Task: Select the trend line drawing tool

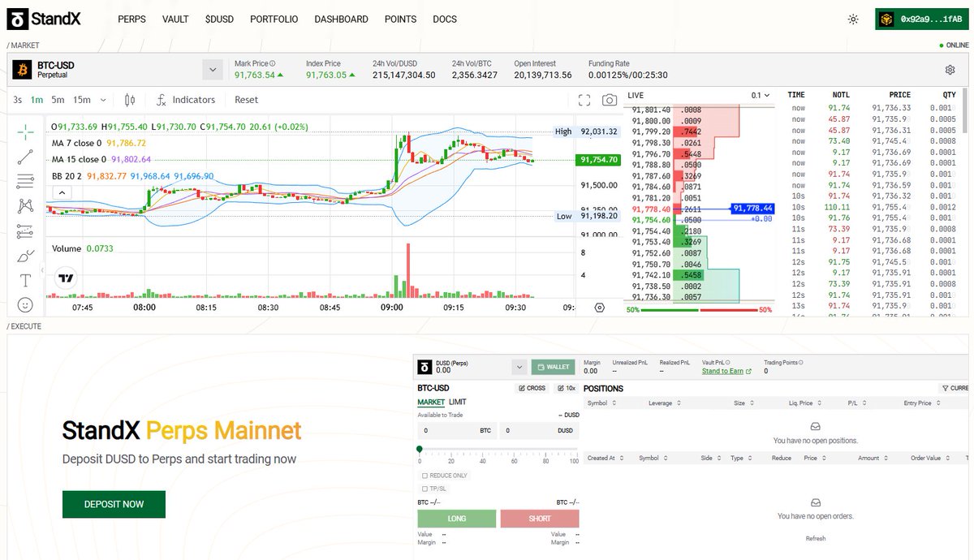Action: [x=24, y=156]
